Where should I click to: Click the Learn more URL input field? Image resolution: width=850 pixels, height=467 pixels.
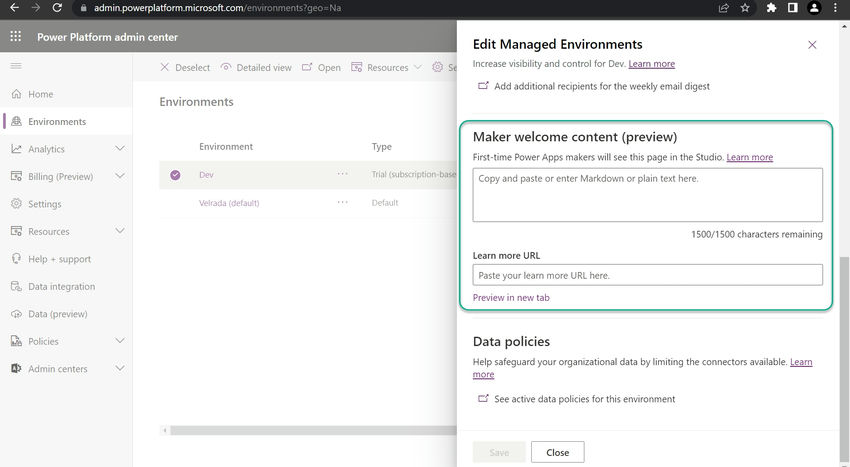coord(647,275)
